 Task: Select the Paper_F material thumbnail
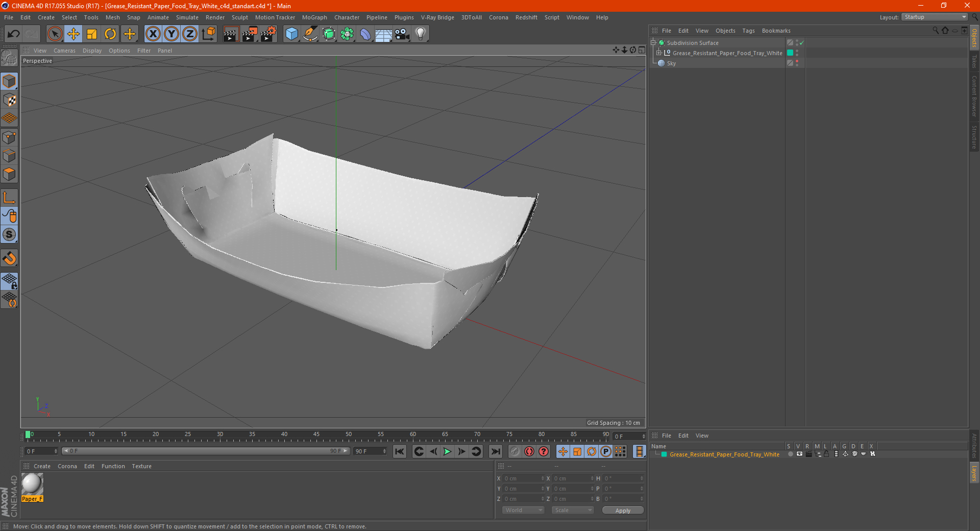click(32, 484)
